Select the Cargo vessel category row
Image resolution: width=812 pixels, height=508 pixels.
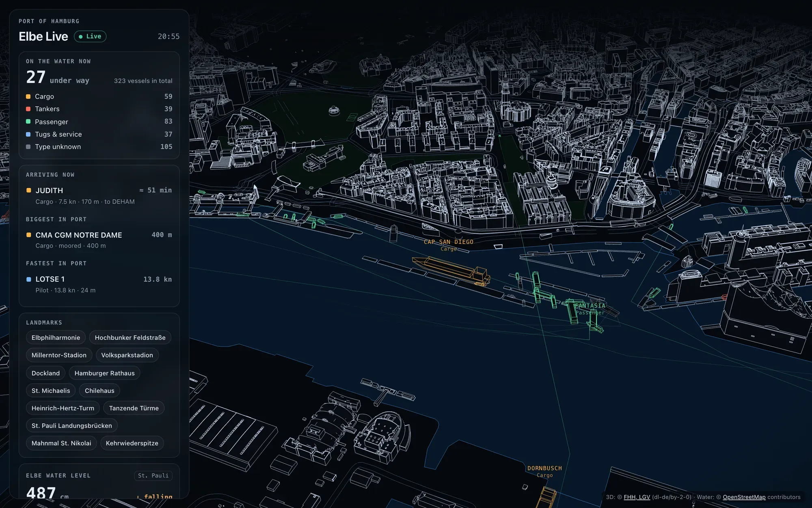tap(99, 97)
